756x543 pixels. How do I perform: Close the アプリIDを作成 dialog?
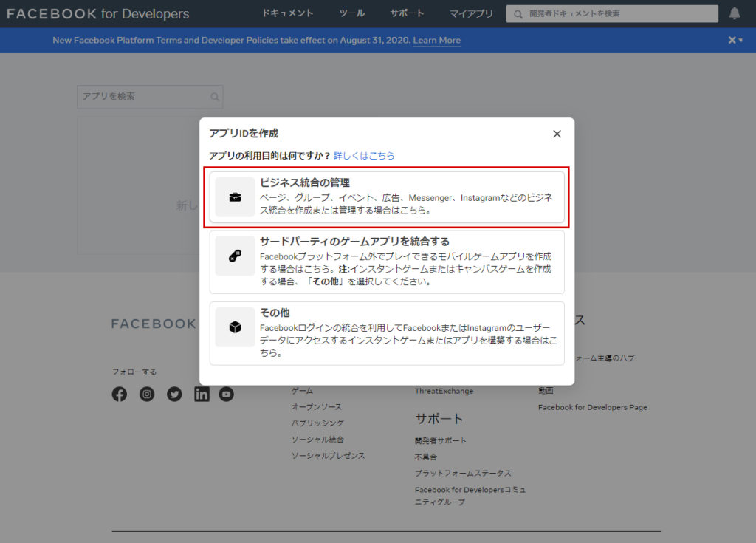[557, 134]
